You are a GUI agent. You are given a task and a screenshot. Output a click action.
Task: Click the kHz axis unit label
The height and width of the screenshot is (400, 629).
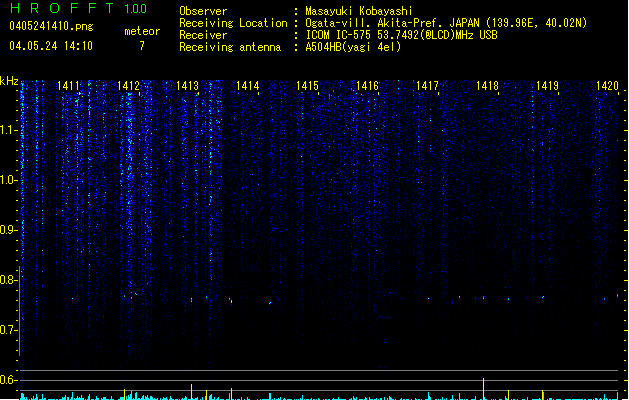[9, 81]
